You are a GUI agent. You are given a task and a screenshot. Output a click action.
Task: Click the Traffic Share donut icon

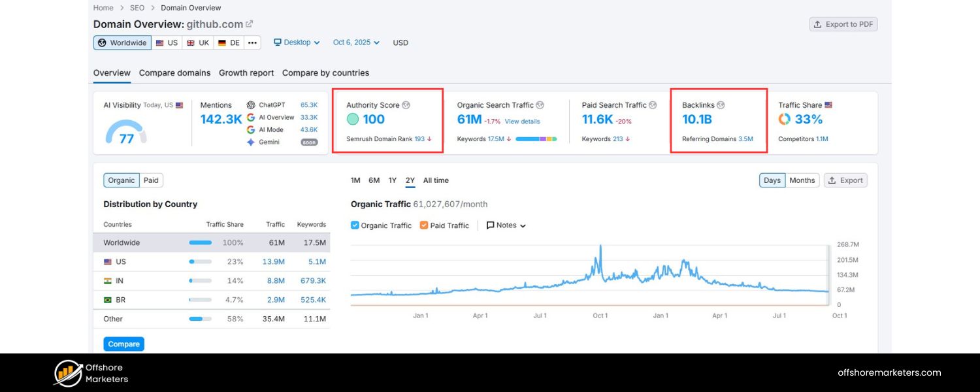pos(785,119)
